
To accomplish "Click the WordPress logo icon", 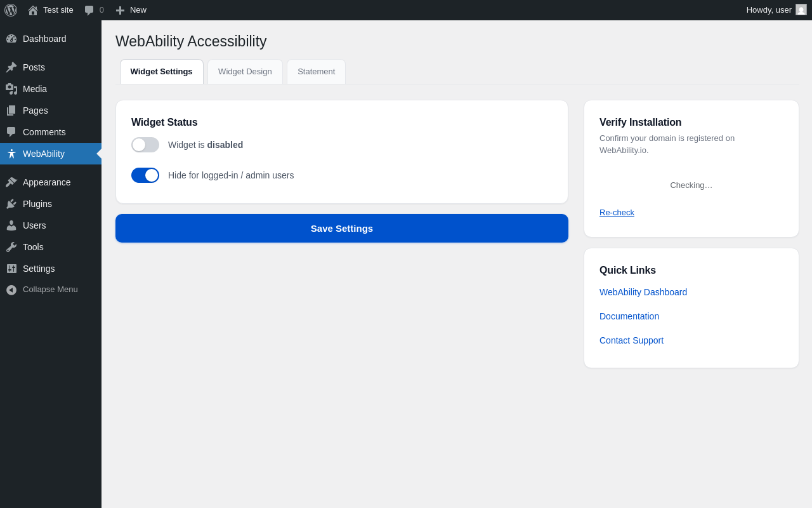I will coord(11,10).
